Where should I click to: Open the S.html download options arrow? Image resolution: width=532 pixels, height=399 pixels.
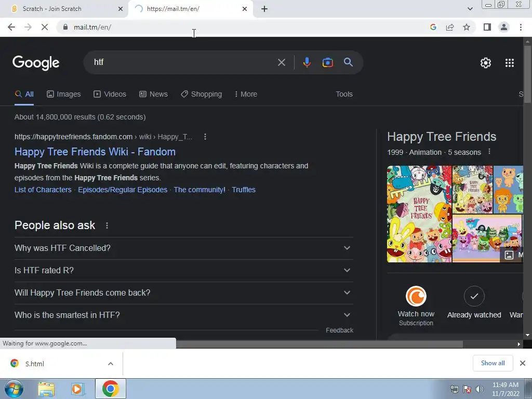coord(111,364)
